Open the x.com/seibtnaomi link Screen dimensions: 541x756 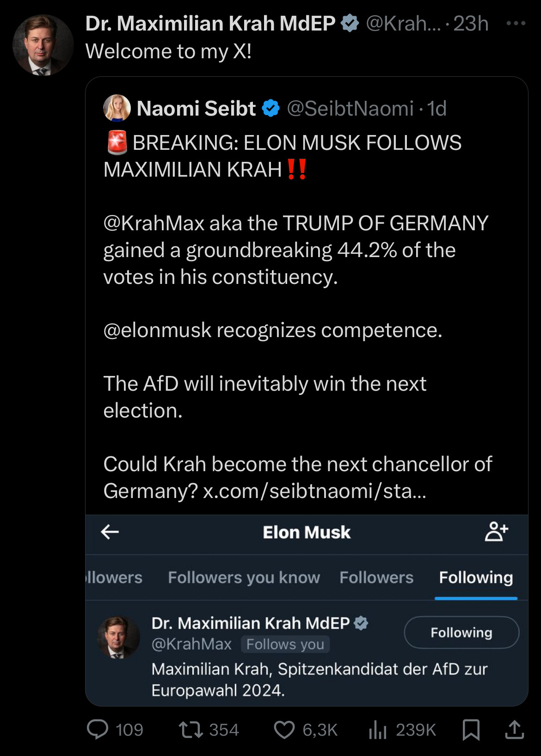click(314, 491)
